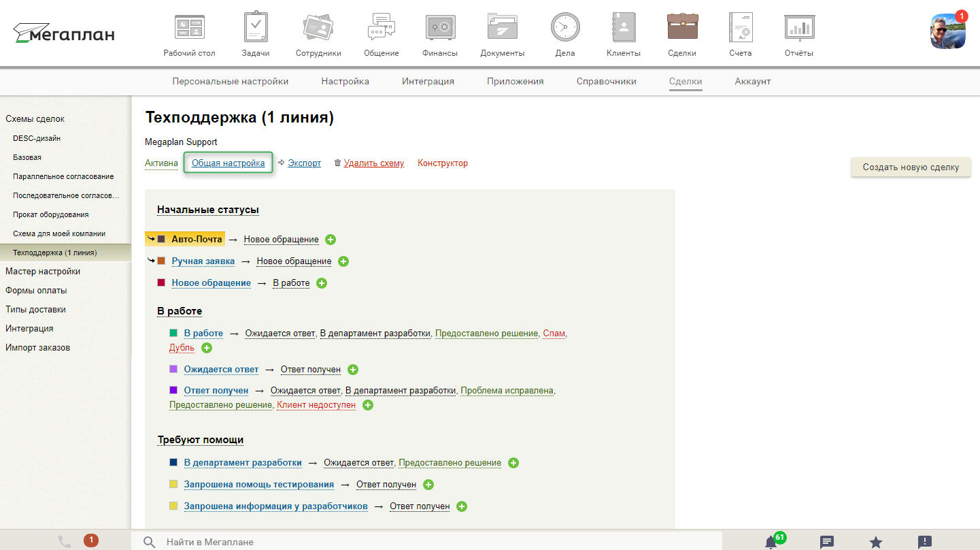
Task: Click green plus after Ожидается ответ row
Action: 353,370
